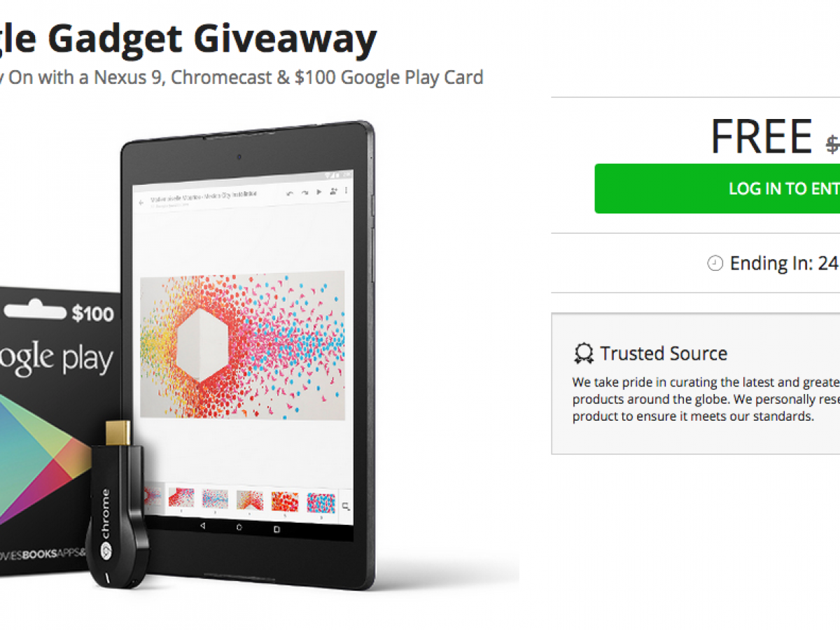The width and height of the screenshot is (840, 630).
Task: Open the three-dot overflow menu on tablet
Action: pyautogui.click(x=346, y=192)
